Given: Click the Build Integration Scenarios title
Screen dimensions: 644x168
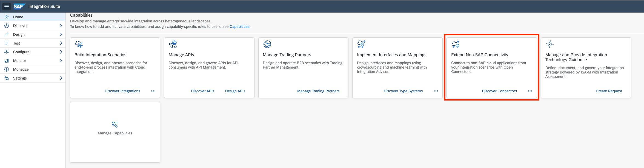Looking at the screenshot, I should pos(100,55).
